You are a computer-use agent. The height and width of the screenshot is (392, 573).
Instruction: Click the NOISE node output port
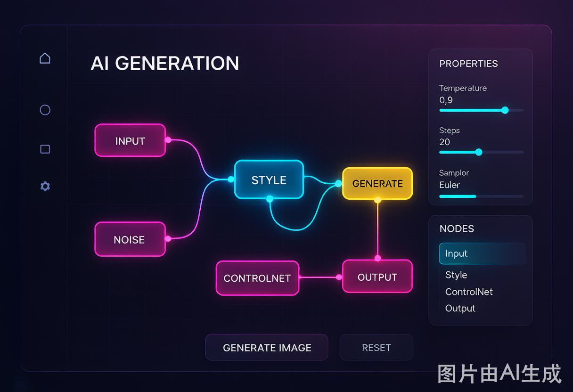tap(168, 238)
